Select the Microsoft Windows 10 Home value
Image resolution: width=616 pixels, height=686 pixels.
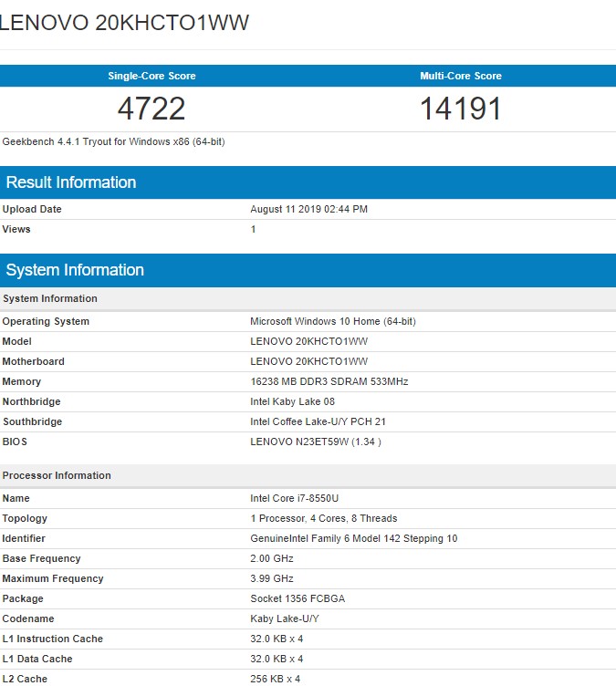click(x=333, y=321)
